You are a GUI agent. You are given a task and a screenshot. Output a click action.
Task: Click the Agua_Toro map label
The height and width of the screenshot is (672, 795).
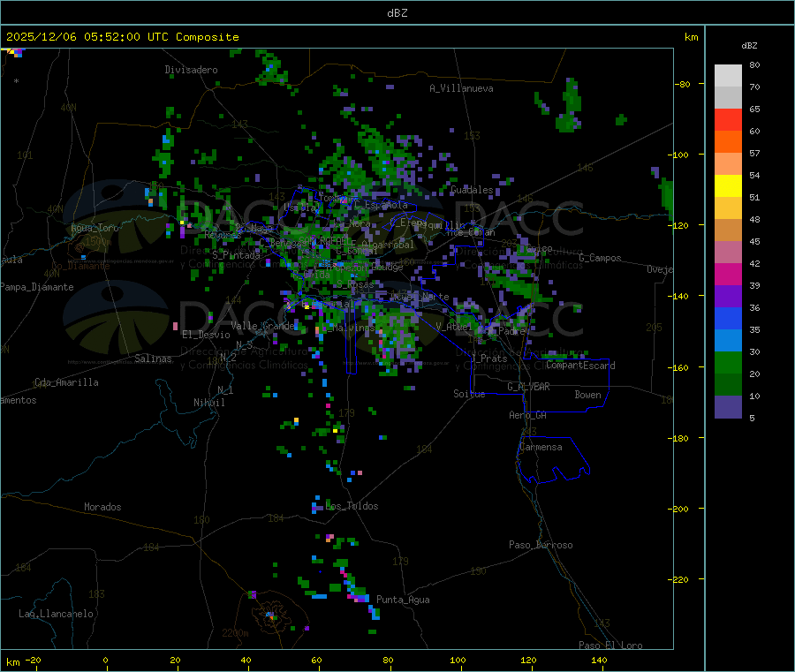click(95, 228)
